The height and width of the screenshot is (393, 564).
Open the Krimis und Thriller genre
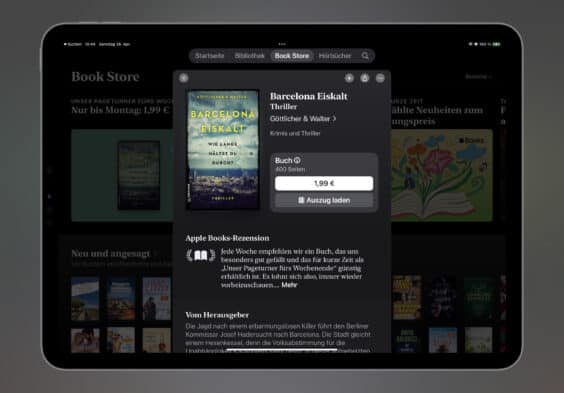point(295,133)
